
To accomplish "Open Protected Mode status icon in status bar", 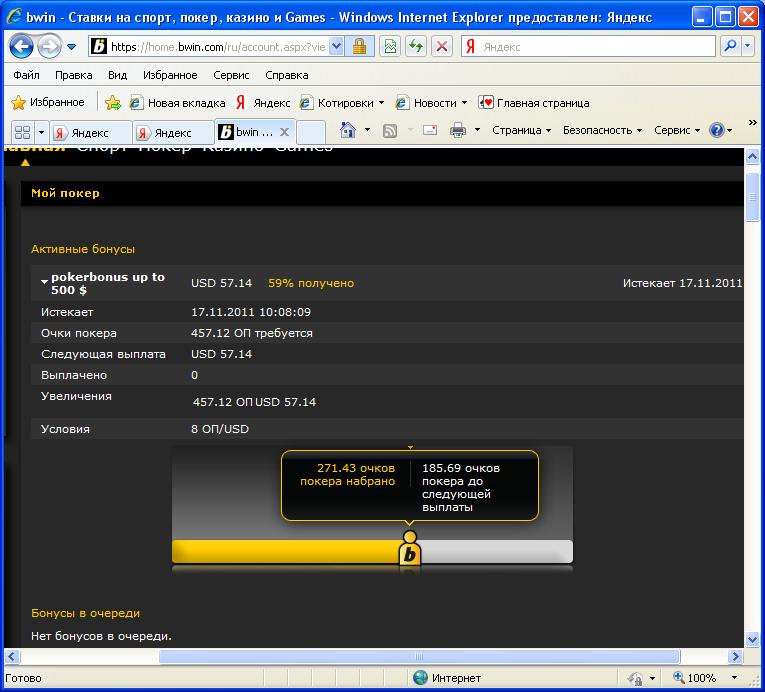I will 635,678.
